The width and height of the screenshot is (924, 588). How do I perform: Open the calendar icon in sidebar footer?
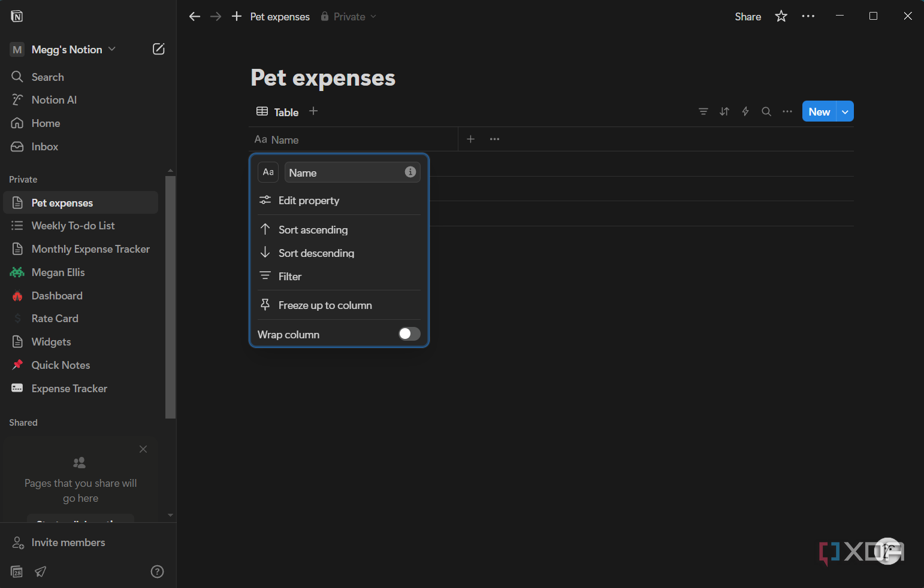point(17,572)
